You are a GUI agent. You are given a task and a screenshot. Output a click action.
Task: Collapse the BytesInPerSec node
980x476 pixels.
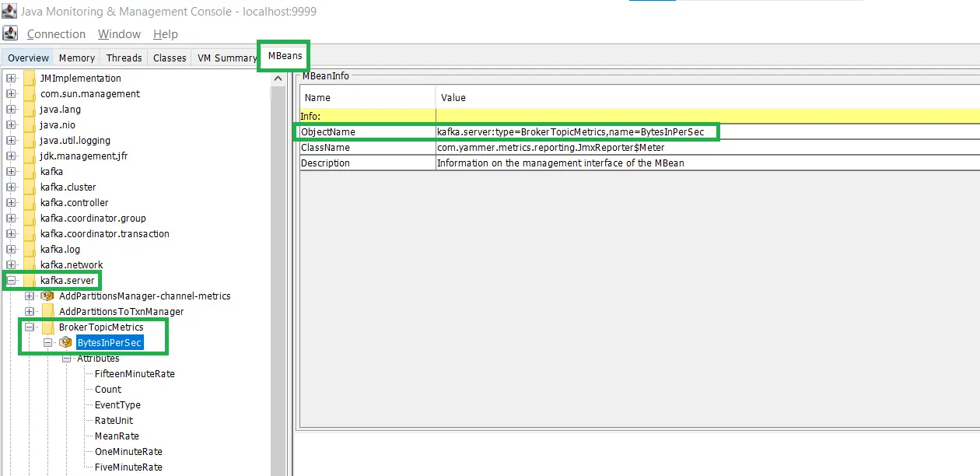(47, 343)
